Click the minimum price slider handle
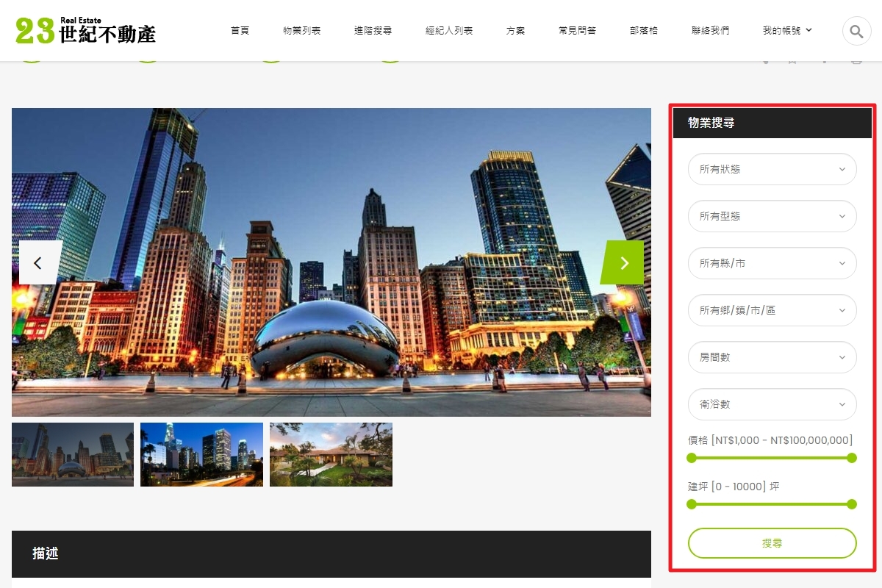 point(691,458)
